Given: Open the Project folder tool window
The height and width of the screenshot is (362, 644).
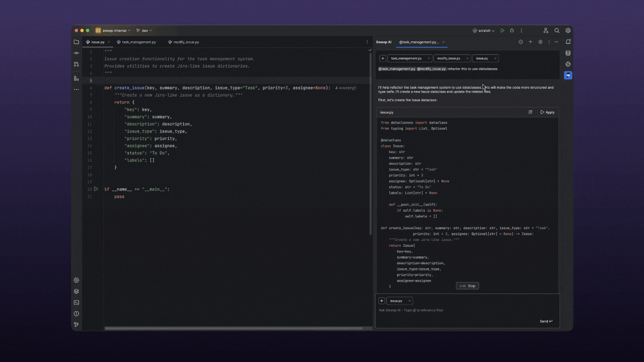Looking at the screenshot, I should point(77,42).
